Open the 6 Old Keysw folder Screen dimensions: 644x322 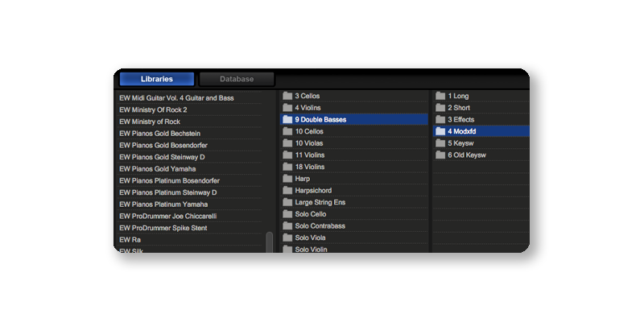point(467,155)
